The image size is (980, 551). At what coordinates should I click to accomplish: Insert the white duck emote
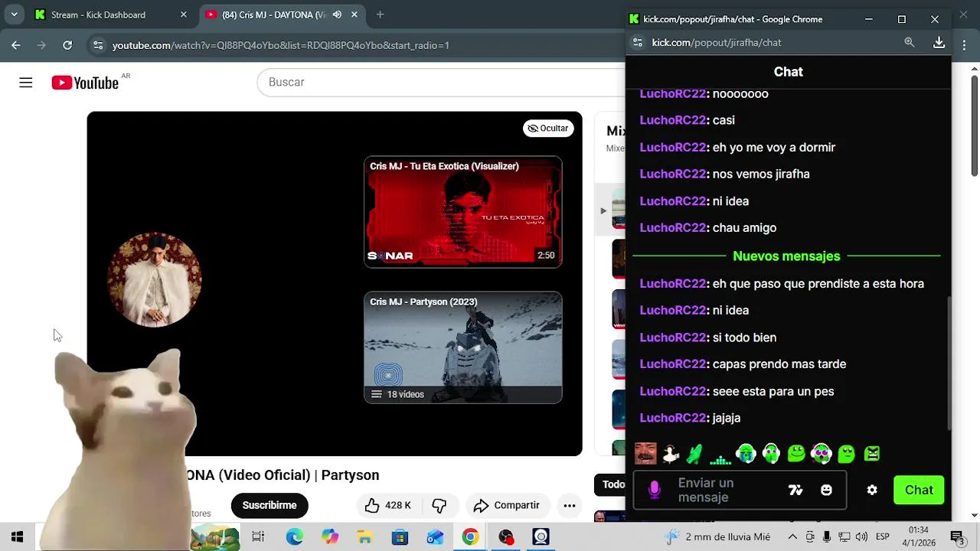[671, 454]
